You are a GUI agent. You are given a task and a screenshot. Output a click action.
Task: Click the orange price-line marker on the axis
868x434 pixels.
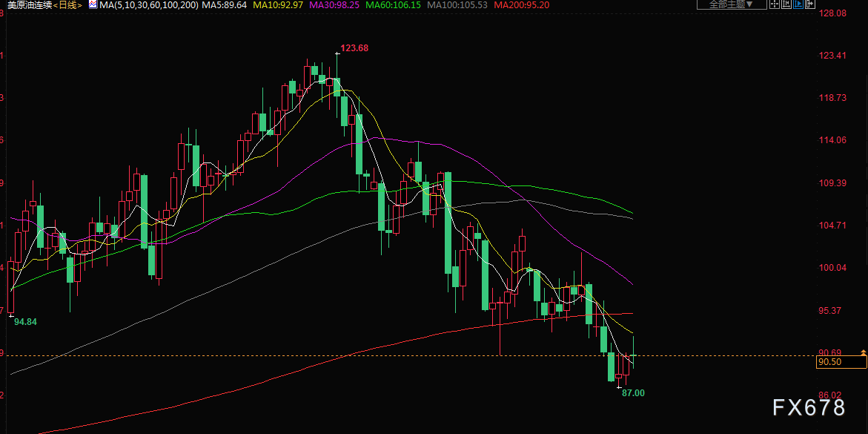pos(863,352)
